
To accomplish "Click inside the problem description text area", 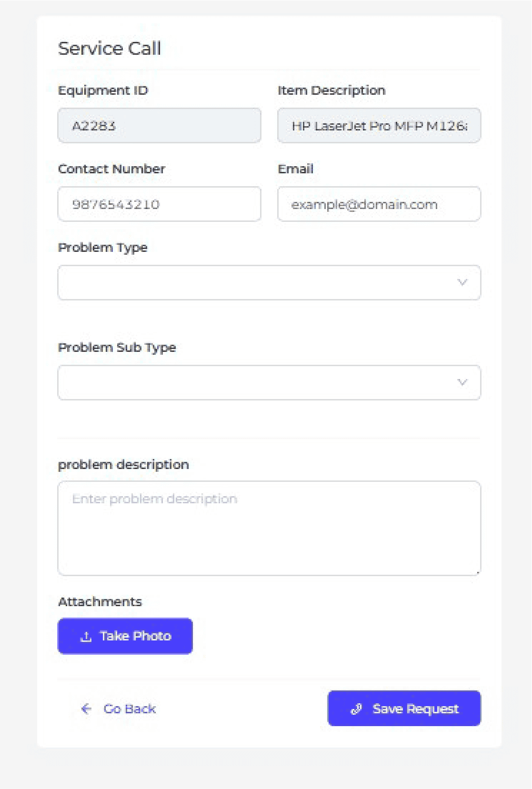I will pos(269,529).
